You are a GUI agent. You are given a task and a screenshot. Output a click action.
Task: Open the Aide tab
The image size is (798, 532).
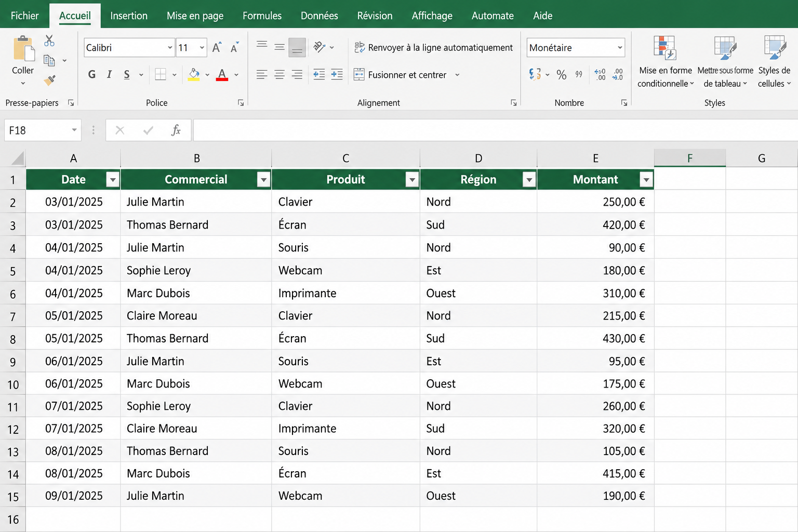click(x=543, y=16)
